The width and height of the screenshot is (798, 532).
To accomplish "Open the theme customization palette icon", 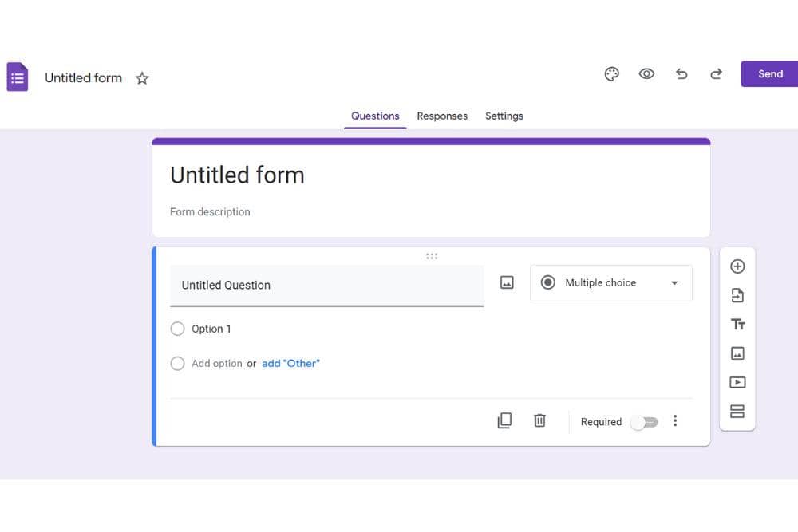I will pyautogui.click(x=612, y=74).
